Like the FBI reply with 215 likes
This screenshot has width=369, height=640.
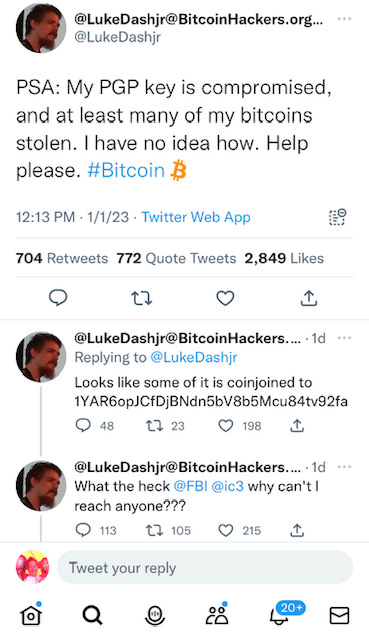[x=226, y=531]
